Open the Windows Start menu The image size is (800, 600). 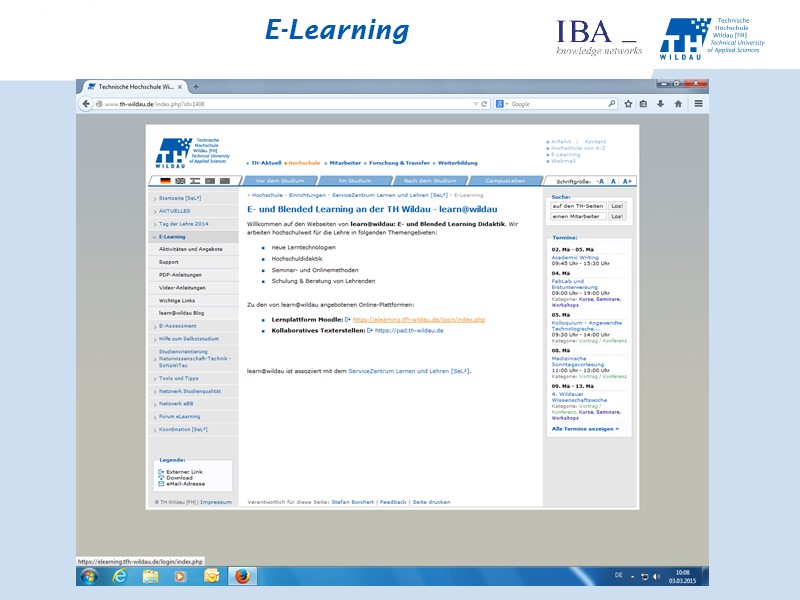point(88,577)
